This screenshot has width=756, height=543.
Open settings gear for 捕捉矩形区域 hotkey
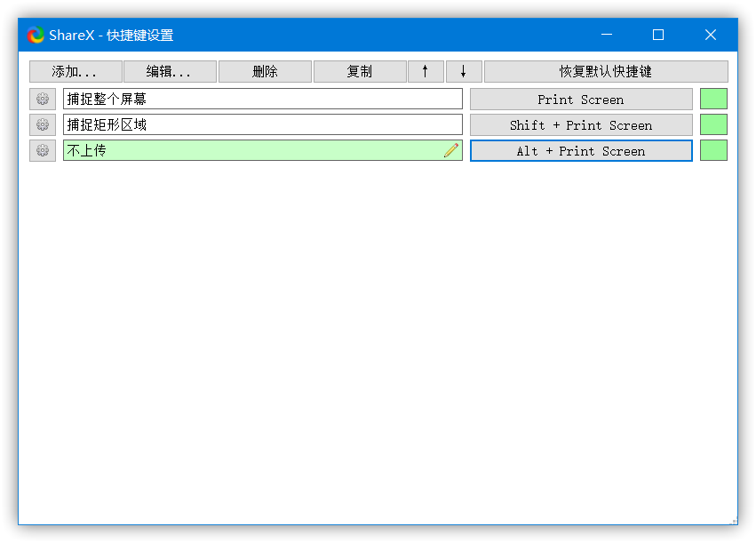tap(43, 125)
